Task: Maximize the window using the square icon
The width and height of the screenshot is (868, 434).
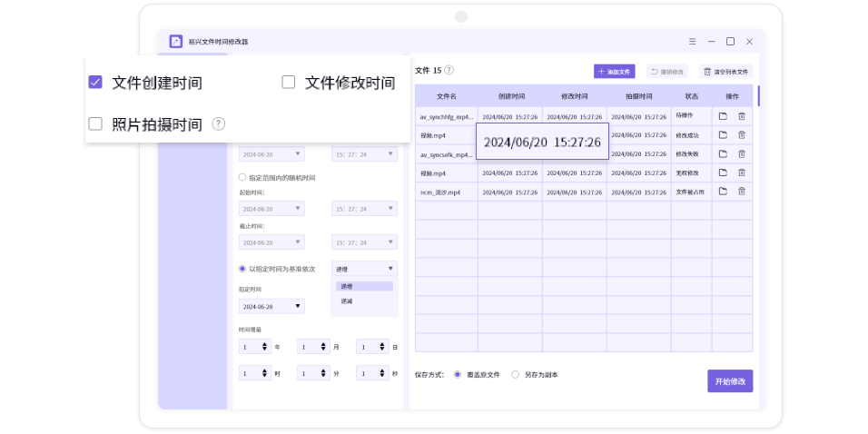Action: pos(730,42)
